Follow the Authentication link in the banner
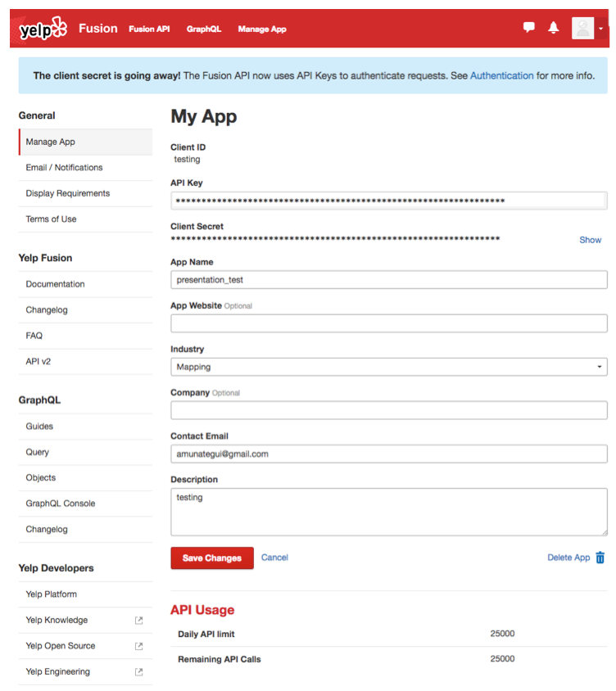The height and width of the screenshot is (691, 616). pyautogui.click(x=502, y=76)
